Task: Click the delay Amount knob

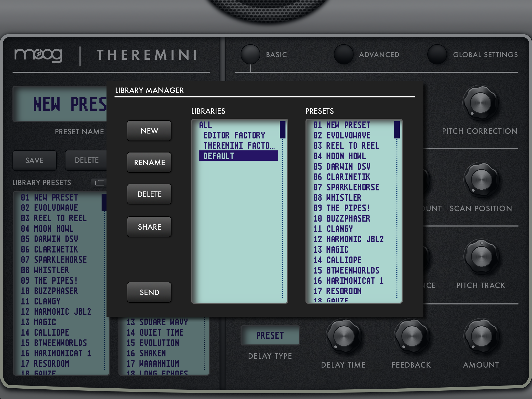Action: [481, 336]
